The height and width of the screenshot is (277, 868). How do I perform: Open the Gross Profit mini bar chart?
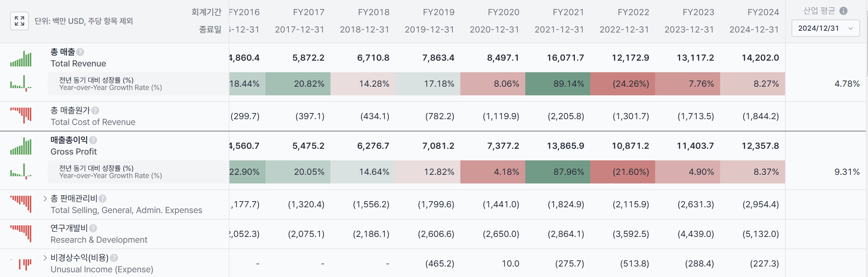pyautogui.click(x=21, y=146)
